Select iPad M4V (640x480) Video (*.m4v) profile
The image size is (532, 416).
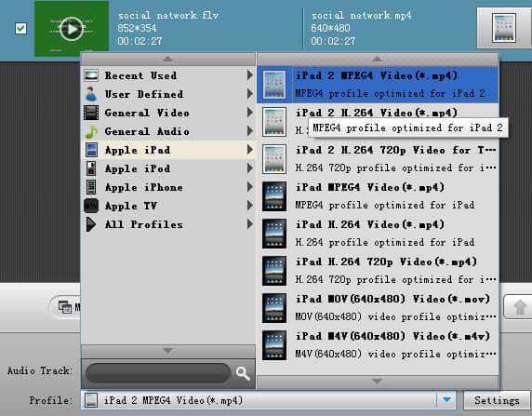coord(378,345)
